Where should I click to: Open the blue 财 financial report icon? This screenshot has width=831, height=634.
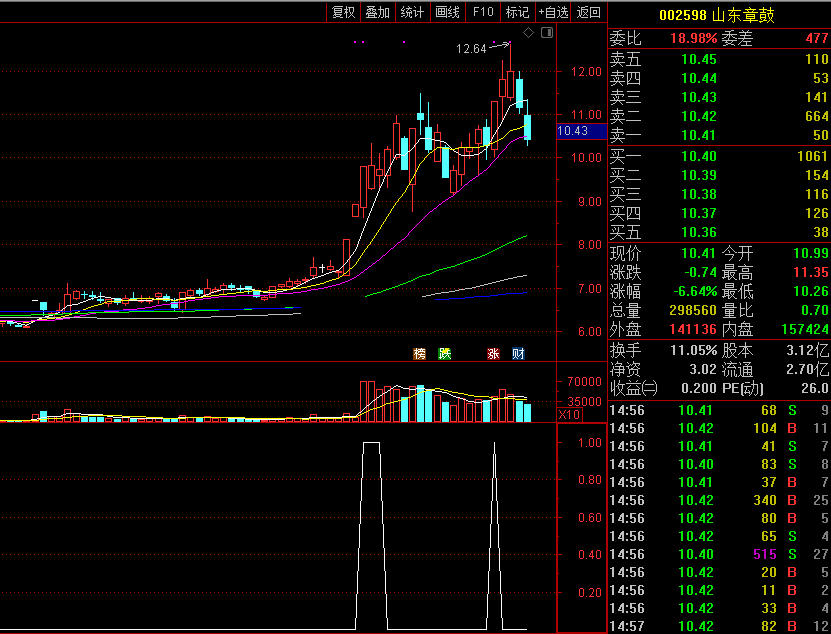pyautogui.click(x=518, y=354)
